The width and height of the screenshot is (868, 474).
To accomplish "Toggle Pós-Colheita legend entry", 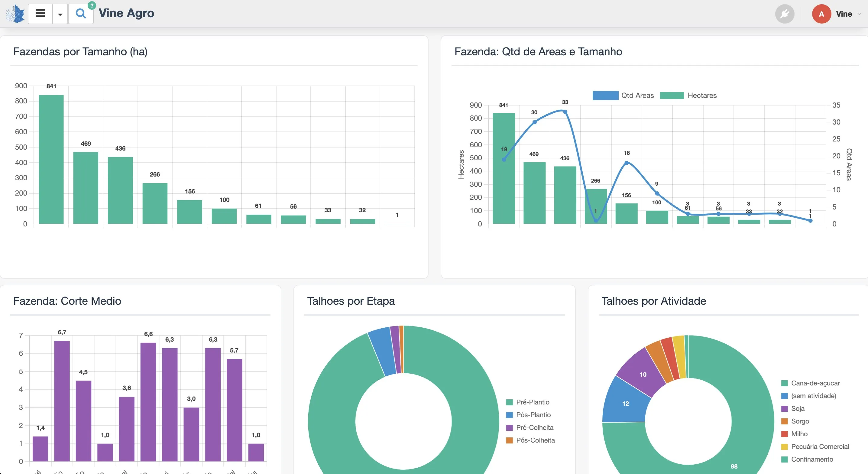I will point(531,440).
